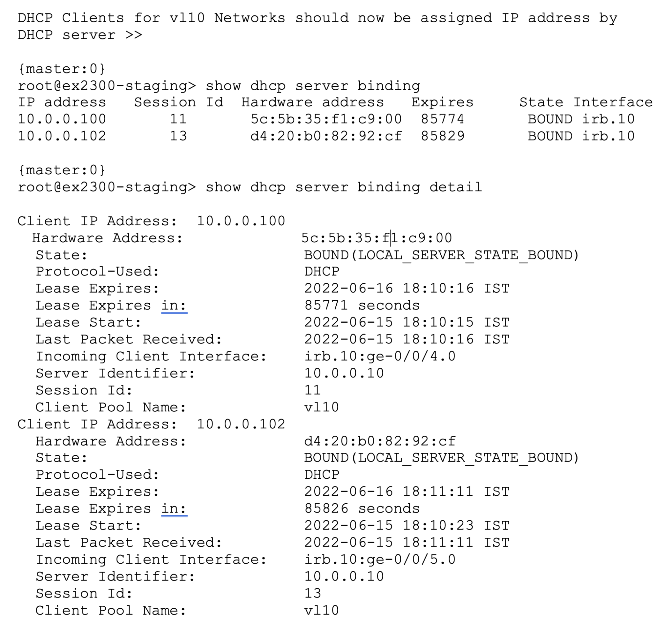Click the interface value irb.10:ge-0/0/5.0
The height and width of the screenshot is (631, 672).
[380, 560]
